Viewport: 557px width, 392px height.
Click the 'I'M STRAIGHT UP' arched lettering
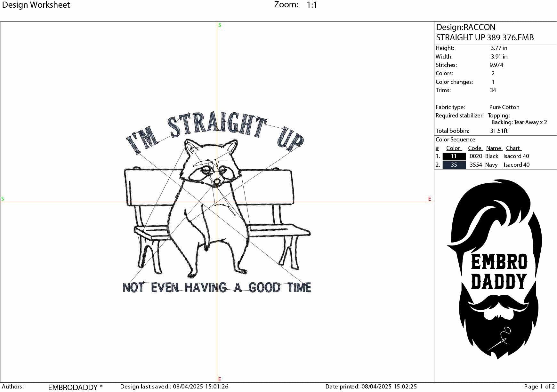coord(215,133)
